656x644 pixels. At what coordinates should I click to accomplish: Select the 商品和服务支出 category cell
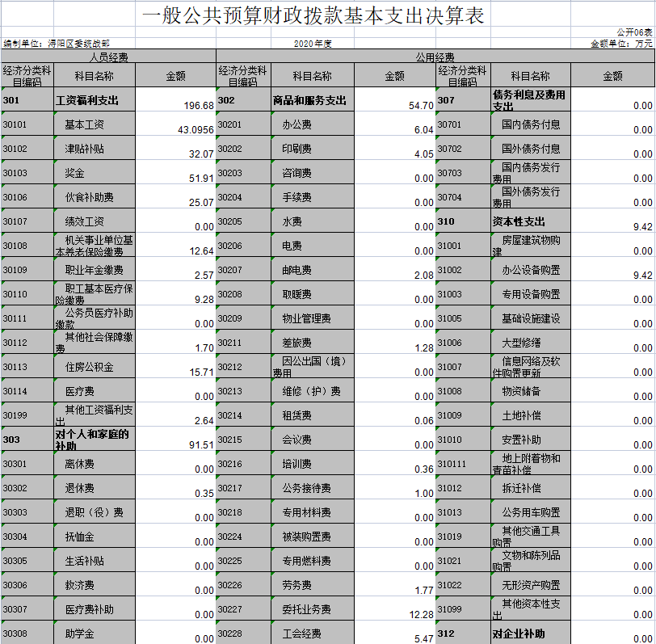coord(313,100)
